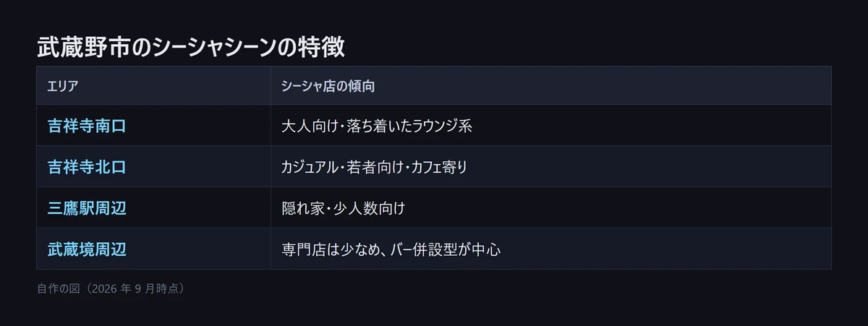868x326 pixels.
Task: Click the 吉祥寺南口 area link
Action: 87,126
